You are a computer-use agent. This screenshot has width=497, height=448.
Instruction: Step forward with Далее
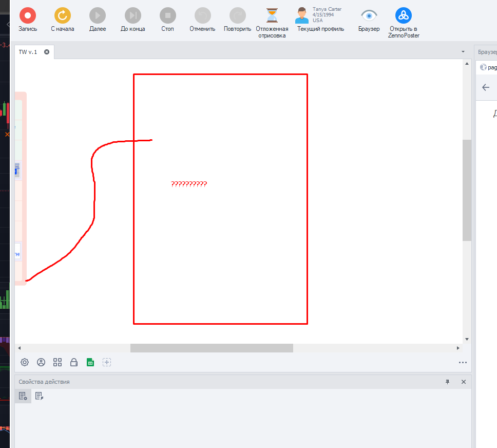pyautogui.click(x=98, y=20)
